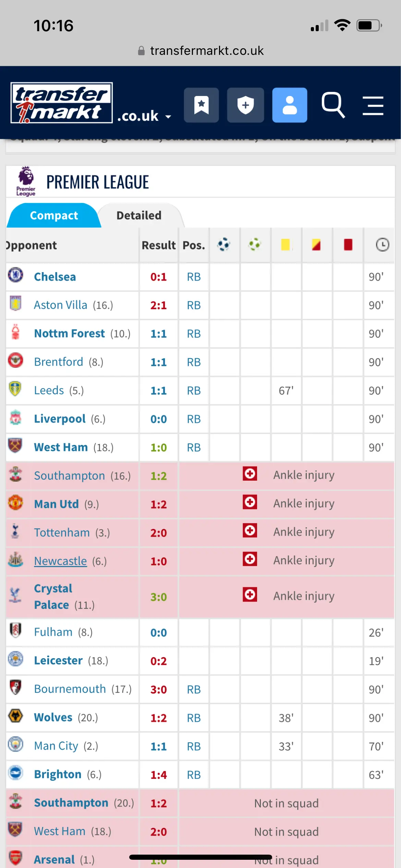
Task: Click the shield plus icon
Action: (245, 105)
